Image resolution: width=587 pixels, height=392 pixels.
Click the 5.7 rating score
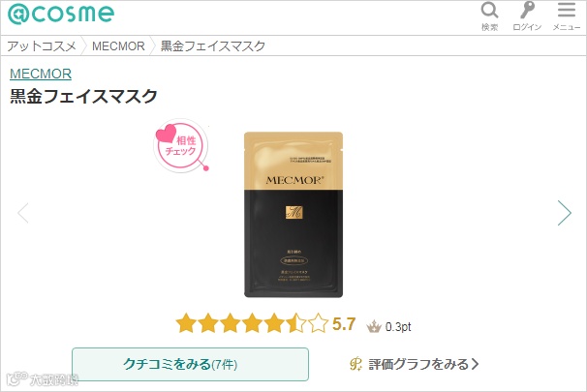344,324
